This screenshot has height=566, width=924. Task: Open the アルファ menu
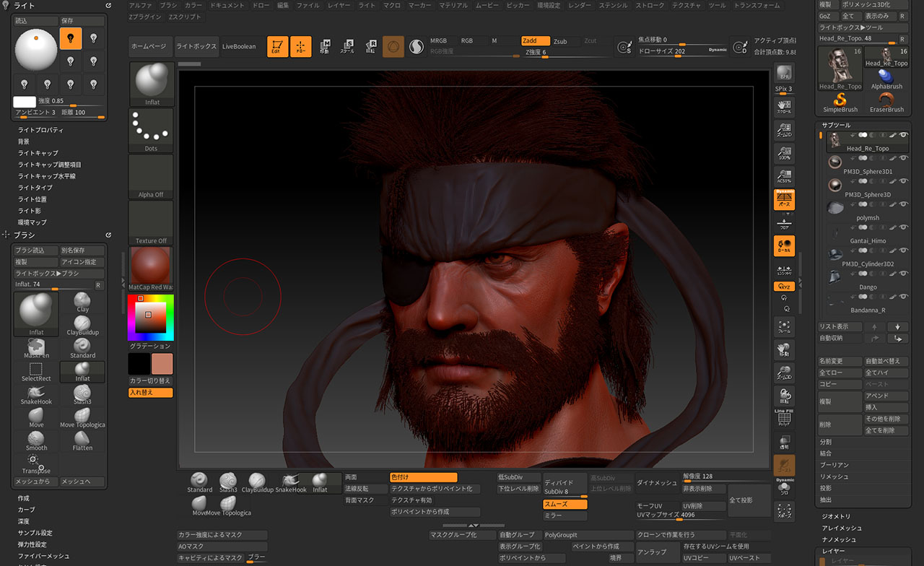pyautogui.click(x=140, y=5)
